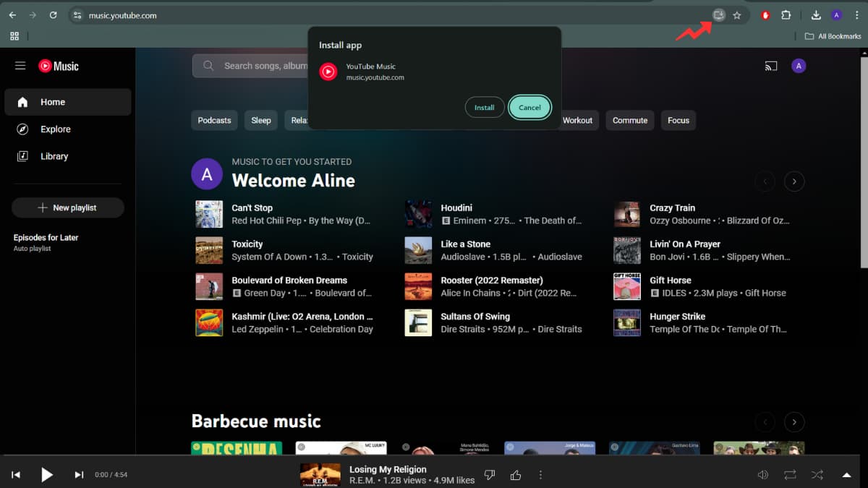Skip to the next track

[79, 474]
